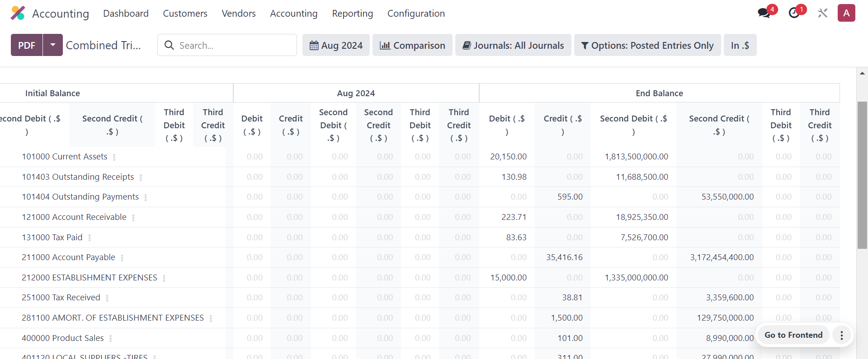The image size is (868, 359).
Task: Click the search magnifier icon
Action: [x=169, y=45]
